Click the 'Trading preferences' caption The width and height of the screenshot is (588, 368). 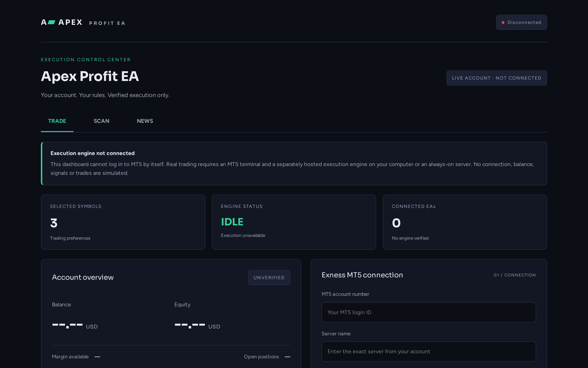pos(70,238)
